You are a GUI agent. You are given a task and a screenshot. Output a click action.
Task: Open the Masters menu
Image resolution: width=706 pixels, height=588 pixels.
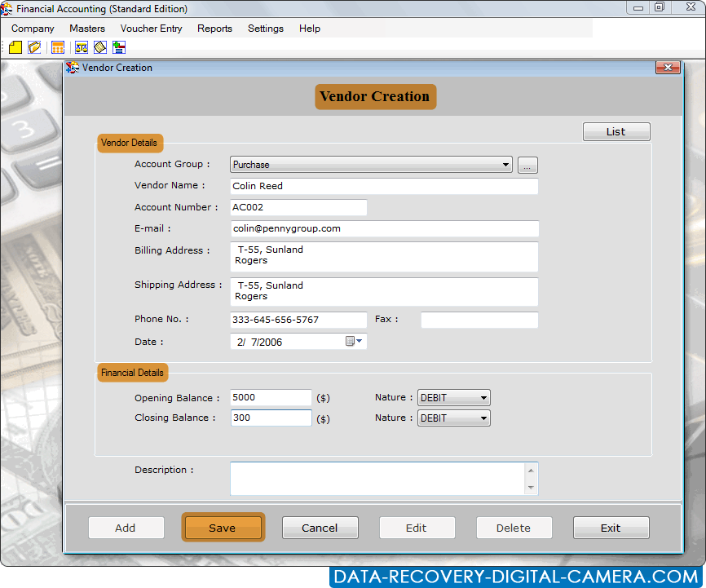click(x=87, y=29)
